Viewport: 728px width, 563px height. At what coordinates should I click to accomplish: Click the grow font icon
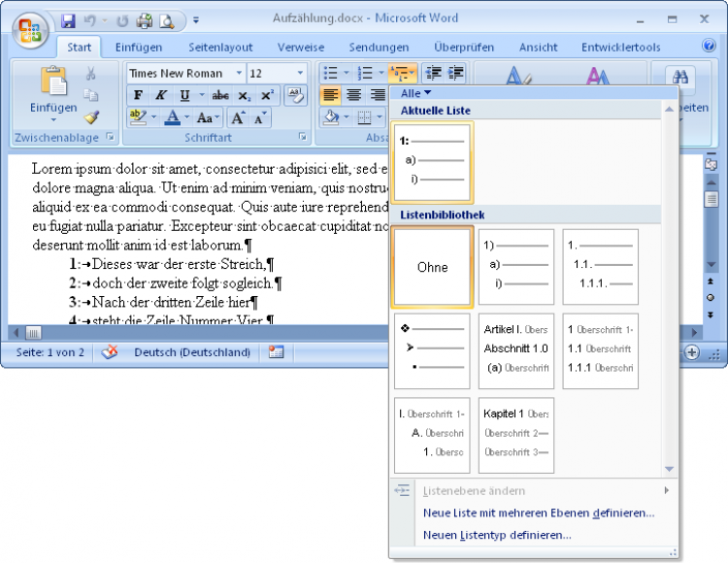tap(237, 117)
